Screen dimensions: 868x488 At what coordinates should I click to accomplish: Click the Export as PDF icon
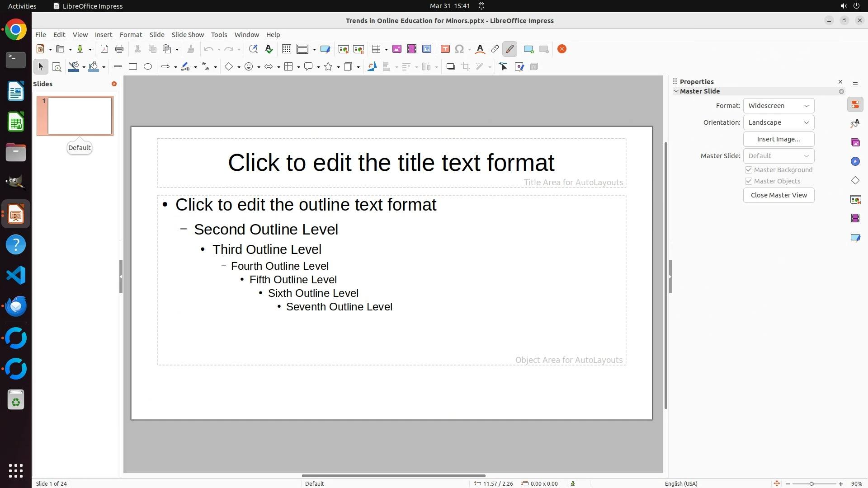104,49
